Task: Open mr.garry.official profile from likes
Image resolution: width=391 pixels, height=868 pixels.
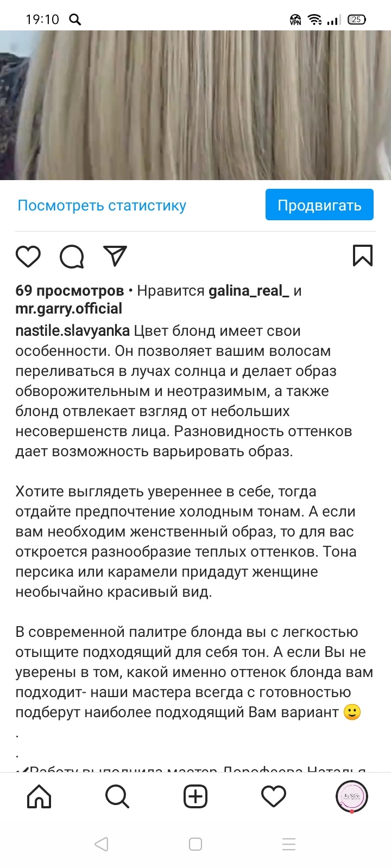Action: pos(69,309)
